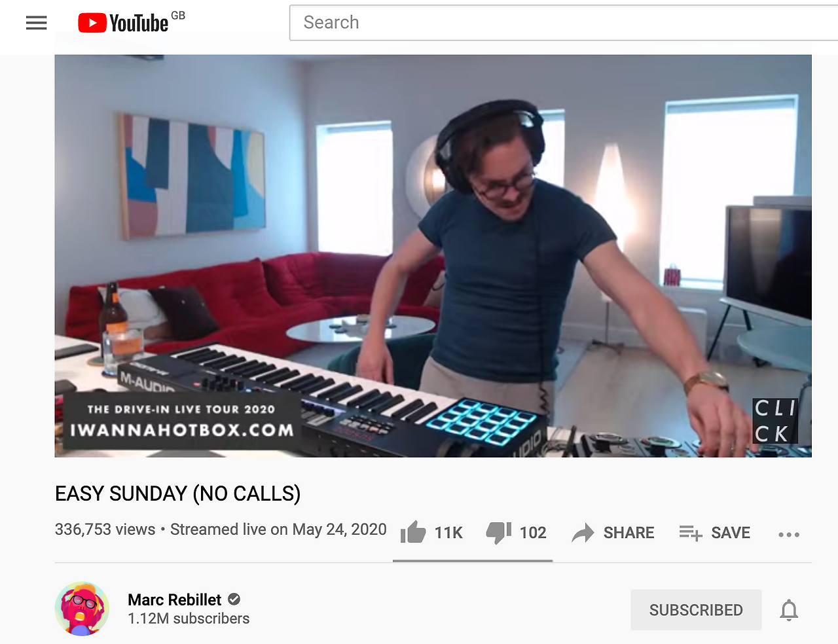Click the SAVE label
Image resolution: width=838 pixels, height=644 pixels.
(731, 533)
